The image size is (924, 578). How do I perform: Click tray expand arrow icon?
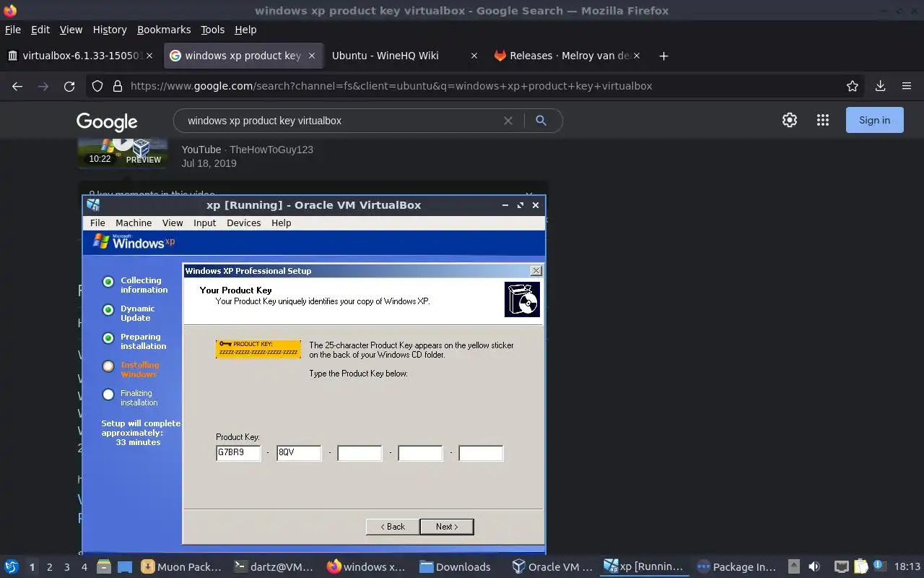(793, 567)
